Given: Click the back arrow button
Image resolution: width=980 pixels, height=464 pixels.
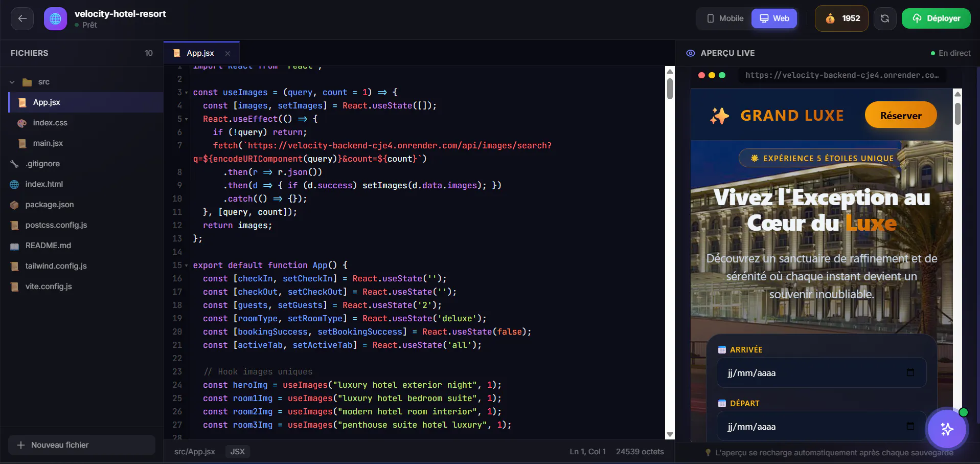Looking at the screenshot, I should pyautogui.click(x=22, y=18).
